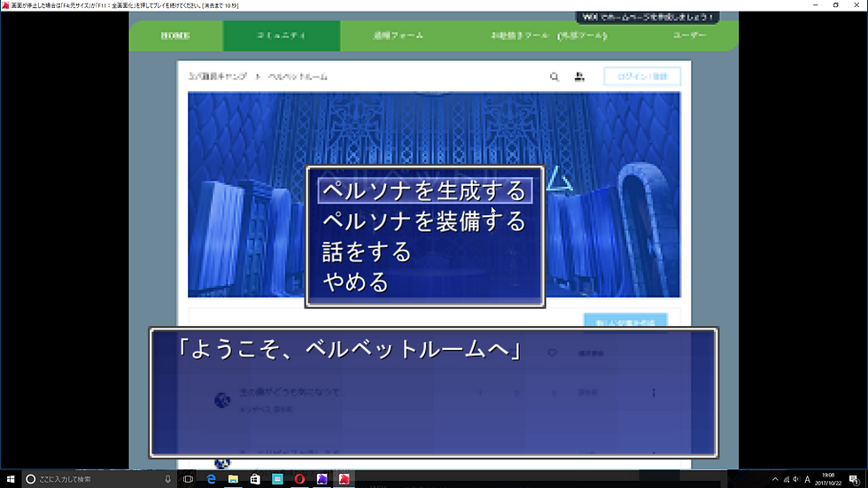The width and height of the screenshot is (868, 488).
Task: Open the teal app icon on the taskbar
Action: (x=277, y=479)
